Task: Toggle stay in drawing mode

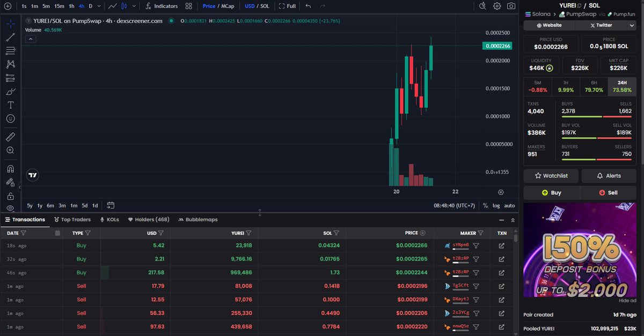Action: [x=10, y=183]
